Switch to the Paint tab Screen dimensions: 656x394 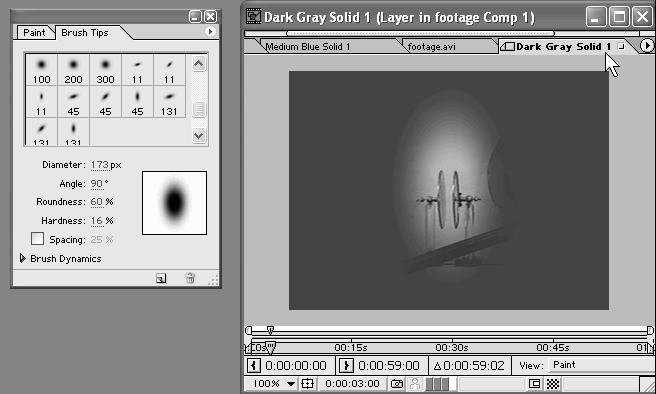[x=34, y=33]
